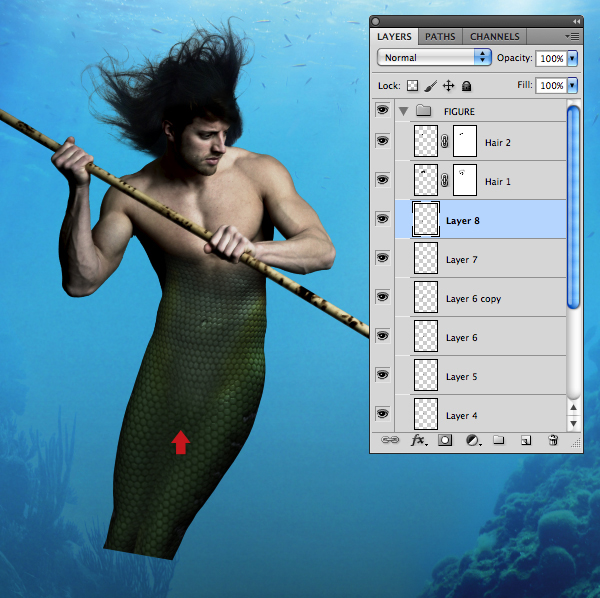Image resolution: width=600 pixels, height=598 pixels.
Task: Switch to the Layers tab
Action: click(x=394, y=37)
